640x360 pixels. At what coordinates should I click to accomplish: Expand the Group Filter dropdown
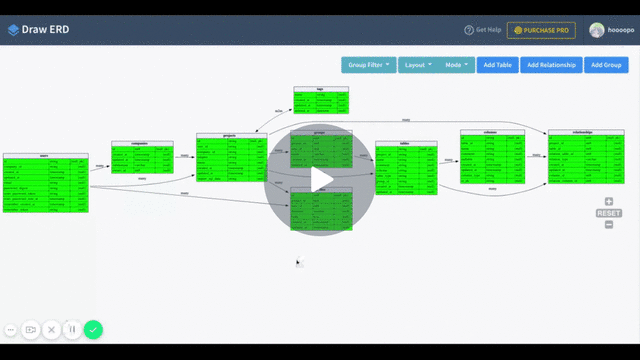[x=369, y=65]
